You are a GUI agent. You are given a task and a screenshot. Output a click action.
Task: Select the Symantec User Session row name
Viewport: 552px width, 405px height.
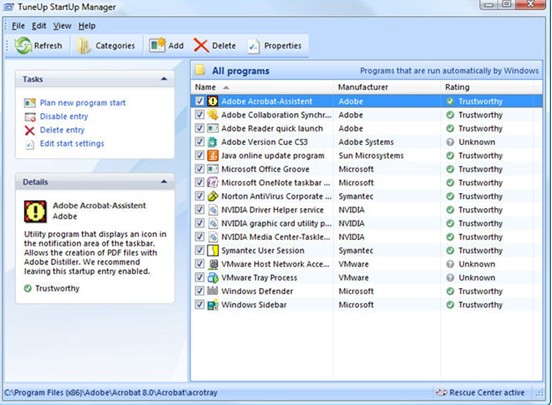tap(263, 250)
